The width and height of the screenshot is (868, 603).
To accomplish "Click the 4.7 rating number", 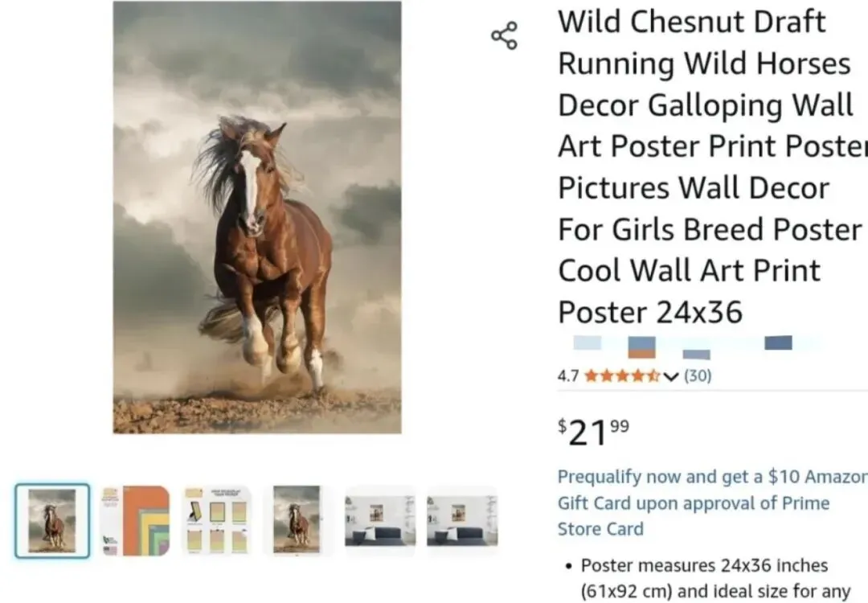I will point(568,376).
